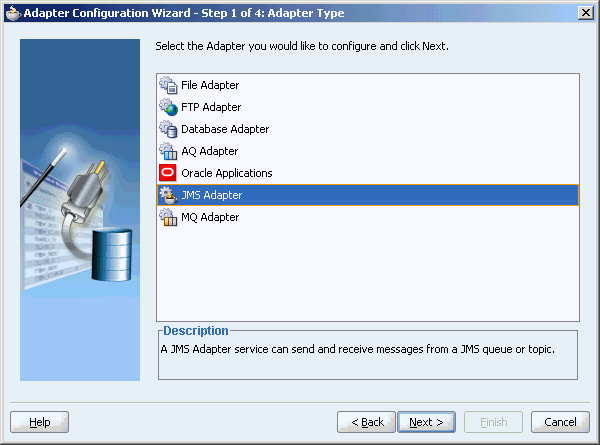Click the wizard icon in title bar
The height and width of the screenshot is (445, 600).
point(13,13)
